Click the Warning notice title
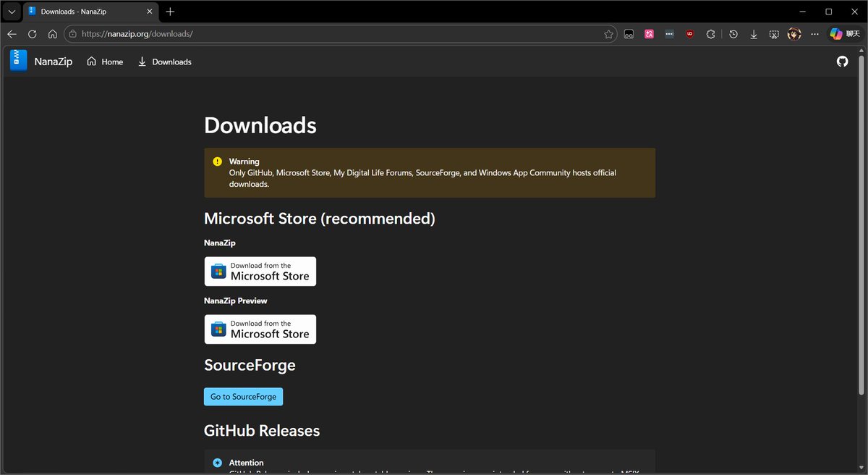The width and height of the screenshot is (868, 475). pos(244,161)
